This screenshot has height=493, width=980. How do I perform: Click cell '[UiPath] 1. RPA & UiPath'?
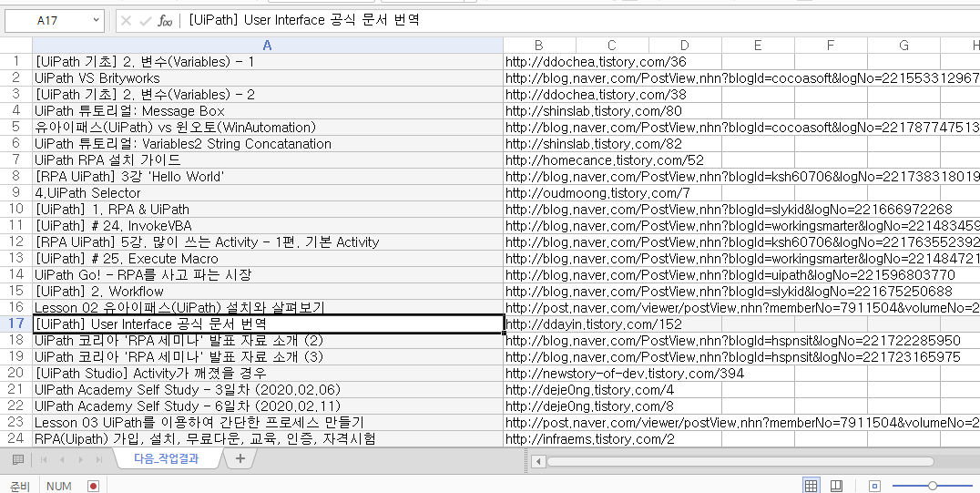point(268,209)
